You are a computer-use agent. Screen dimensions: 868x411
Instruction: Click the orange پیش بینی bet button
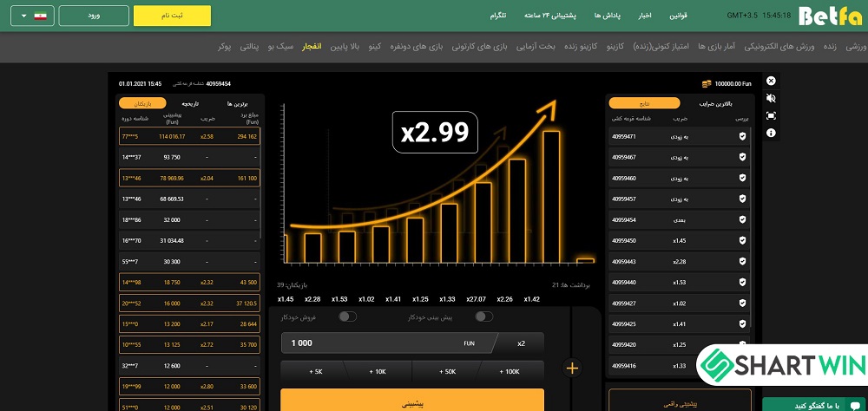pyautogui.click(x=412, y=400)
